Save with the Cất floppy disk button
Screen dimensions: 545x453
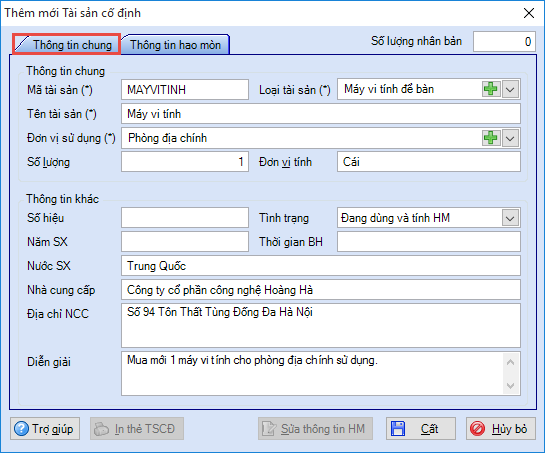click(x=421, y=429)
